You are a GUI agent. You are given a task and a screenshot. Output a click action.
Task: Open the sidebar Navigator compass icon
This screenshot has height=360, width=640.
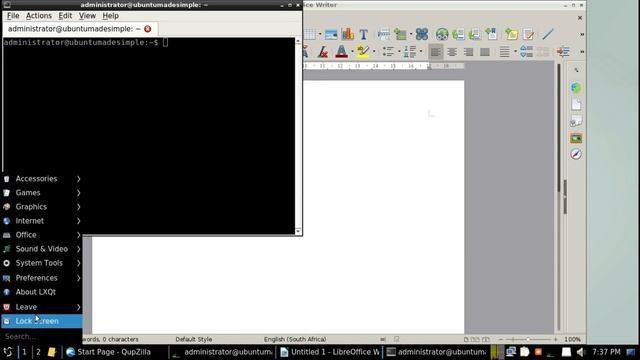click(x=576, y=154)
